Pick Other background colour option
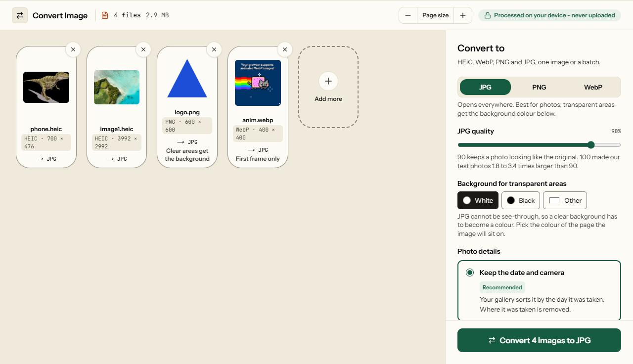Screen dimensions: 633x364 (565, 200)
